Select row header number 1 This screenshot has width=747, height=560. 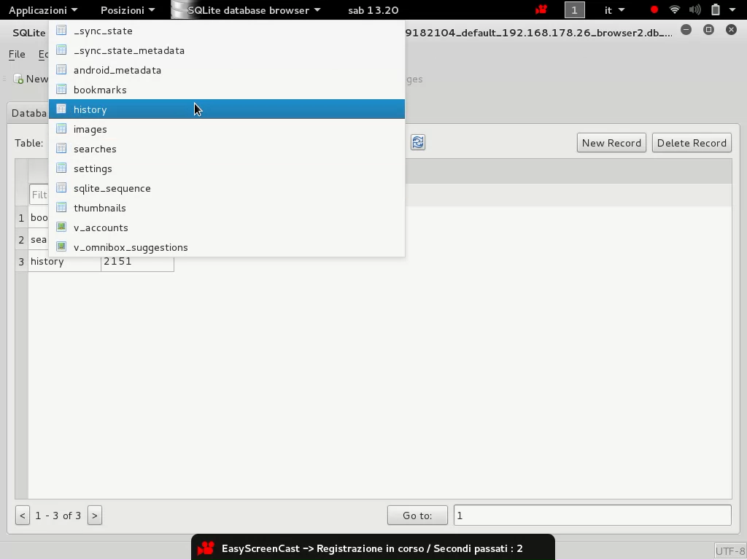click(x=21, y=217)
